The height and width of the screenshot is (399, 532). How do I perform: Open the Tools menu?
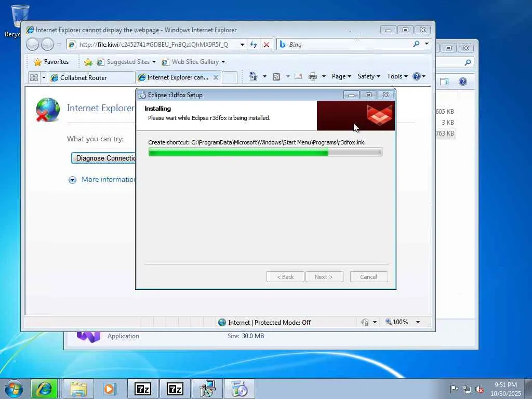[397, 76]
